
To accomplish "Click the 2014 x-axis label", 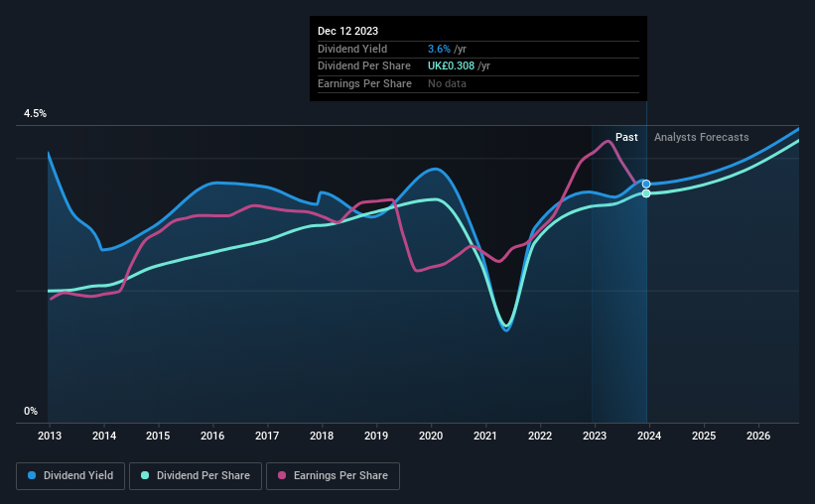I will (104, 436).
